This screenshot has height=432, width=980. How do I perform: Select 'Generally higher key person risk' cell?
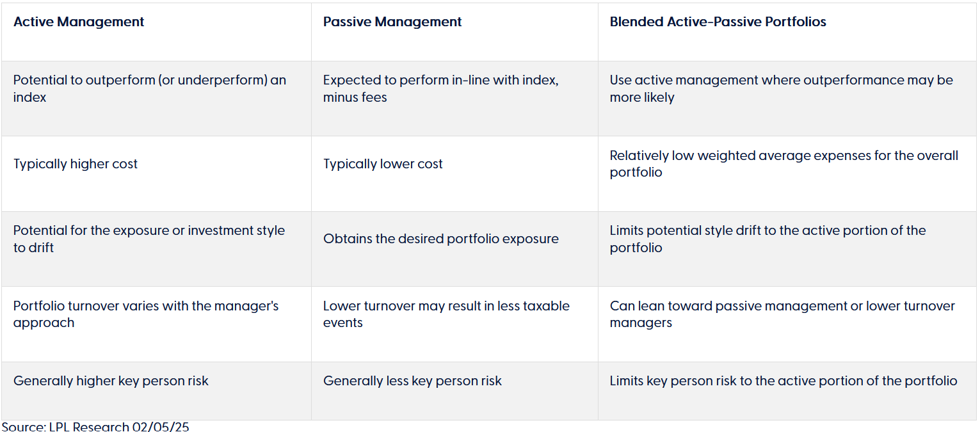pyautogui.click(x=156, y=391)
